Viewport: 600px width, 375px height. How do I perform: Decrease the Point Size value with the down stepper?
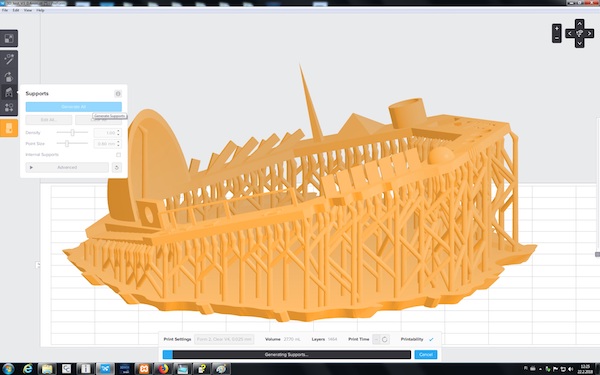[118, 145]
